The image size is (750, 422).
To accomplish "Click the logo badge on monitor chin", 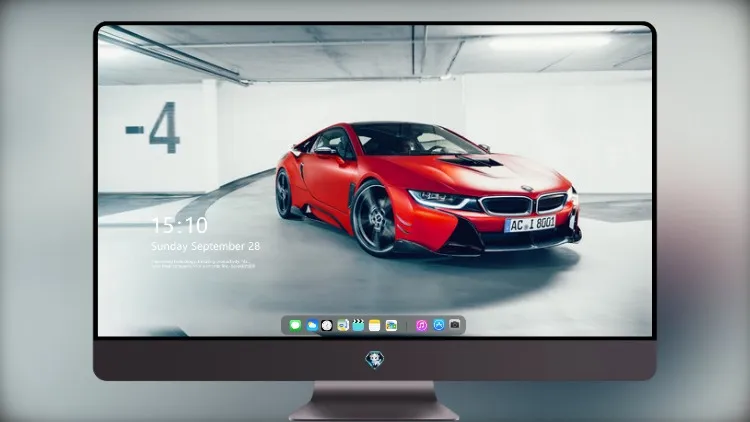I will [375, 360].
